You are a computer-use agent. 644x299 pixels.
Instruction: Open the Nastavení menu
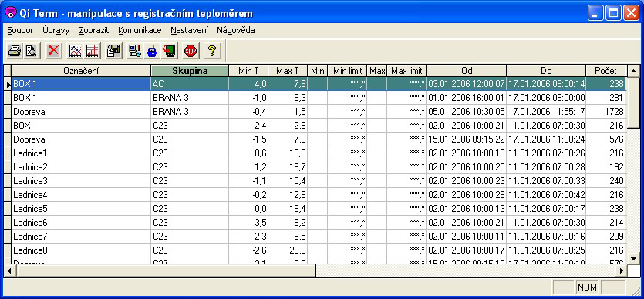189,30
